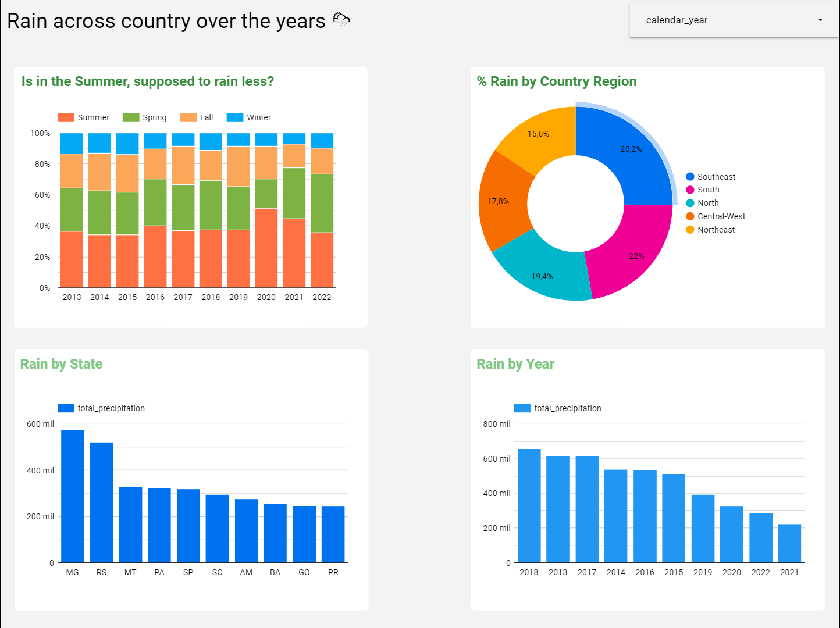Click the 2015 bar in Rain by Year
Image resolution: width=840 pixels, height=628 pixels.
click(674, 518)
